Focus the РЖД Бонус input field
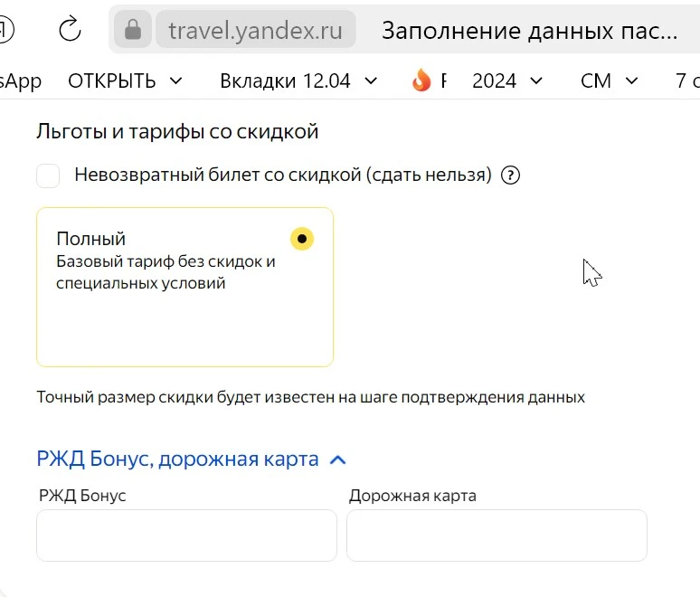This screenshot has width=700, height=597. [x=186, y=535]
